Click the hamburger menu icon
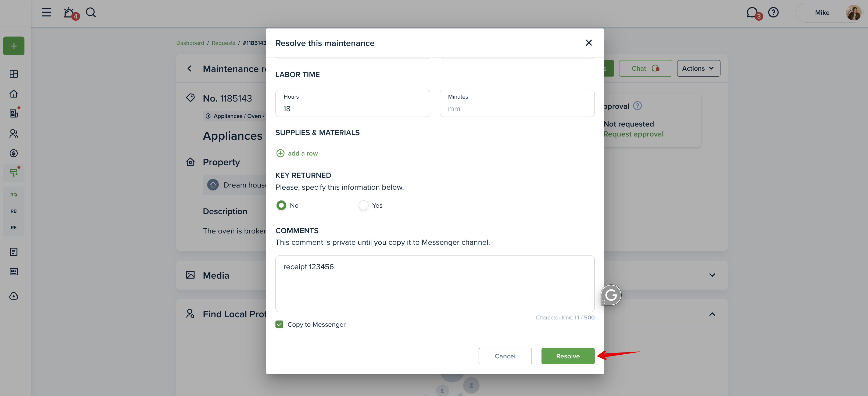This screenshot has width=868, height=396. pyautogui.click(x=46, y=12)
